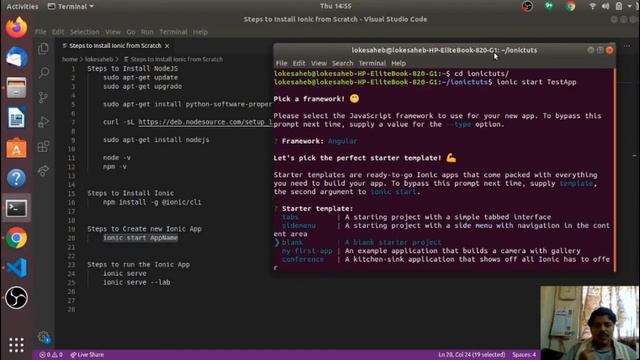Close the Steps to Install Ionic tab
This screenshot has height=360, width=640.
click(167, 46)
